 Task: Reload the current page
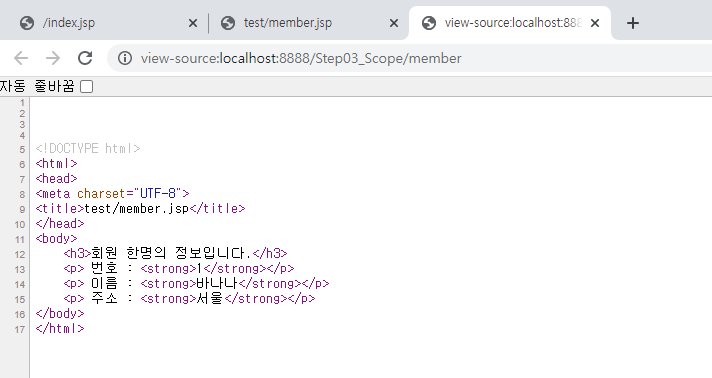[x=85, y=58]
